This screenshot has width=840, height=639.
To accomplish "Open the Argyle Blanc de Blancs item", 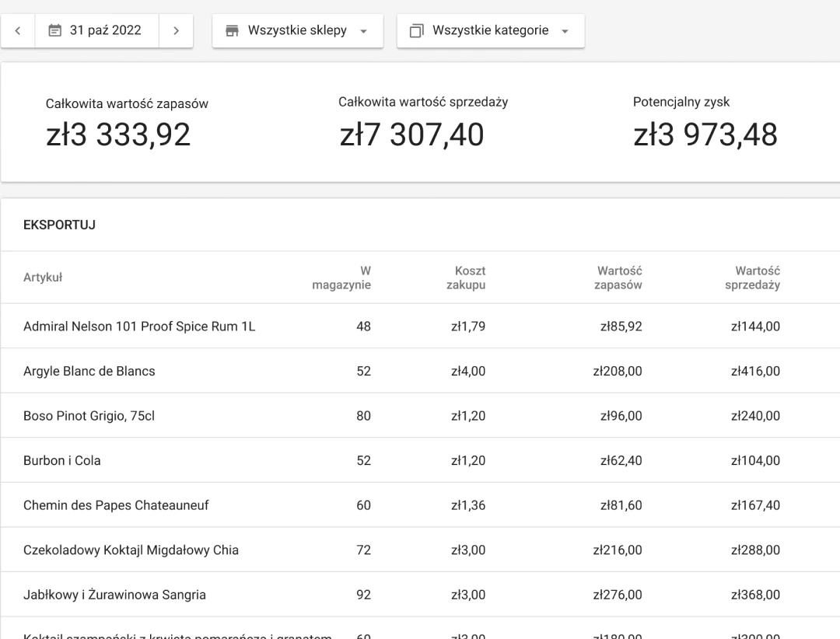I will point(89,372).
